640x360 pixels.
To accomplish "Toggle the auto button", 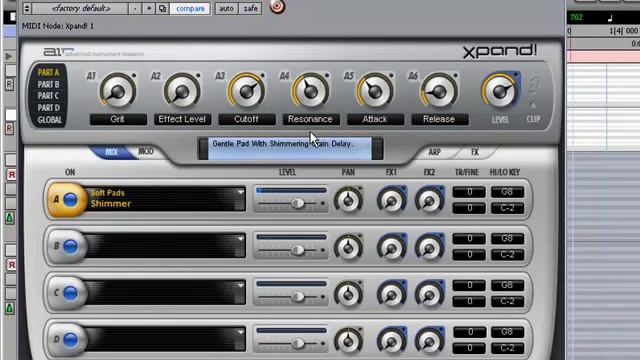I will [x=226, y=8].
